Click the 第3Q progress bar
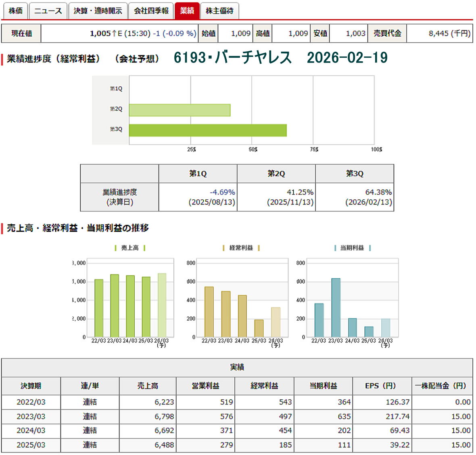476x455 pixels. click(x=207, y=130)
